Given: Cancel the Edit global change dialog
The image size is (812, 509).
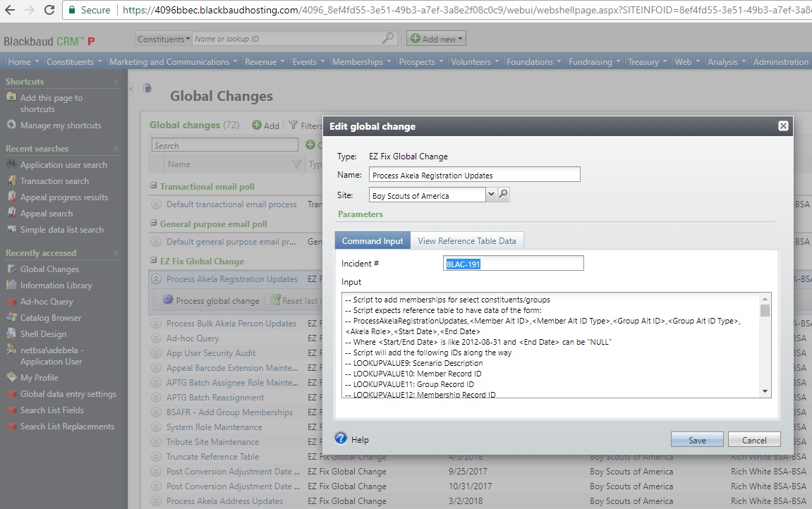Looking at the screenshot, I should click(x=753, y=440).
